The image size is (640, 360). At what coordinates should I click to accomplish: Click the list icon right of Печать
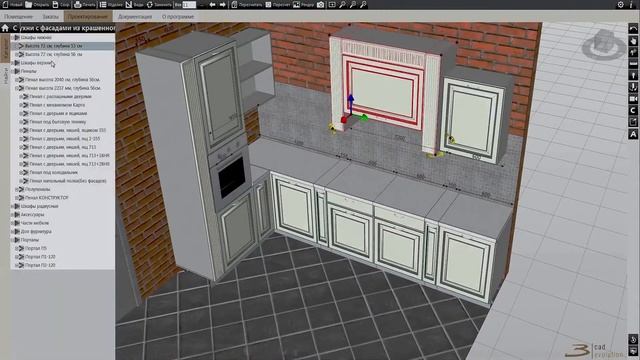point(103,4)
